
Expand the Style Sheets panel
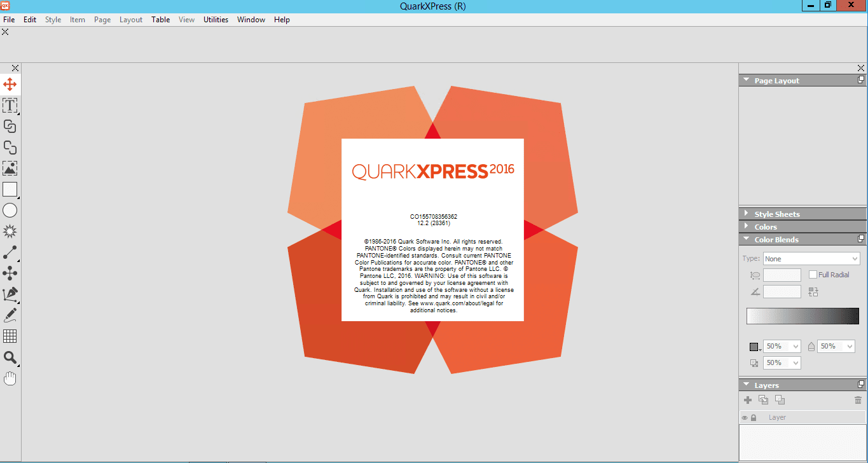coord(747,214)
